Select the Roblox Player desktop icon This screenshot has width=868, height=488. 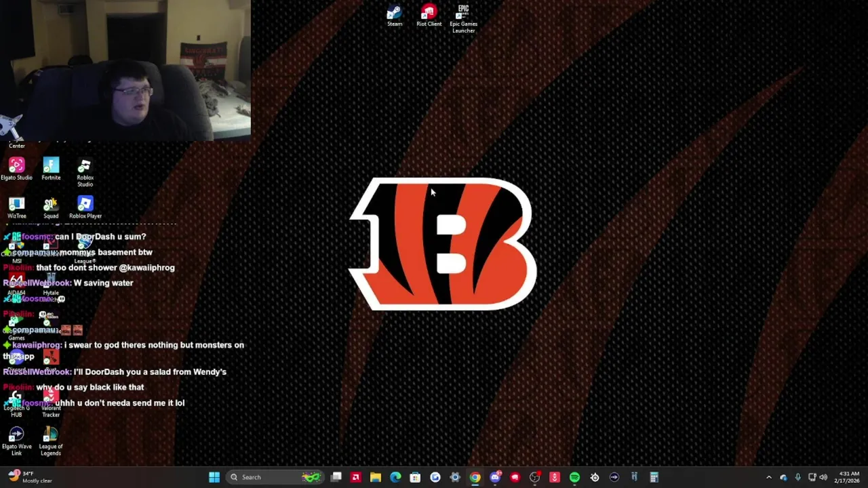tap(85, 208)
